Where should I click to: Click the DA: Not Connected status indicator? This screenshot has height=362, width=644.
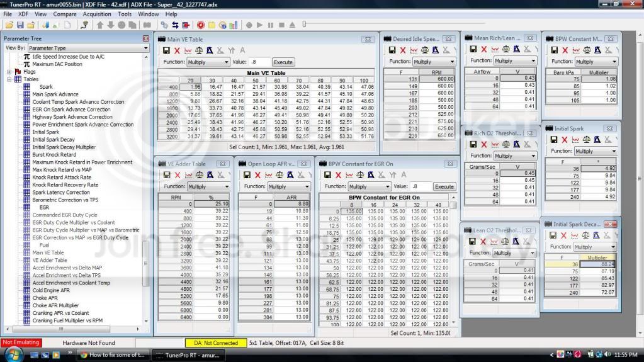216,342
